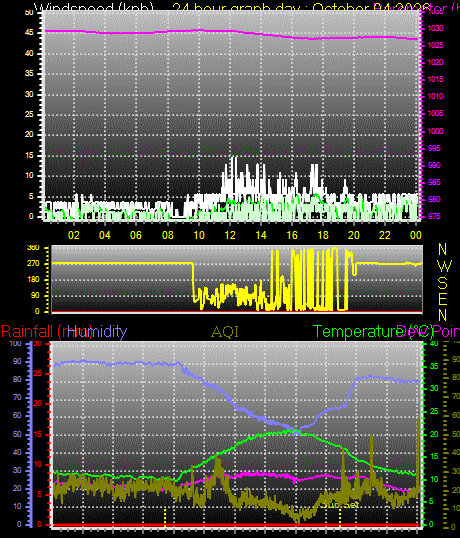This screenshot has width=460, height=538.
Task: Click the red Rainfall (mm) label
Action: [x=47, y=332]
